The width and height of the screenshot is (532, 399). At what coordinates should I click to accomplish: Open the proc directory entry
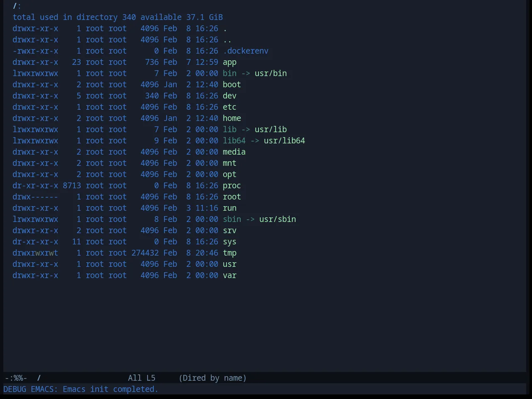click(x=232, y=186)
